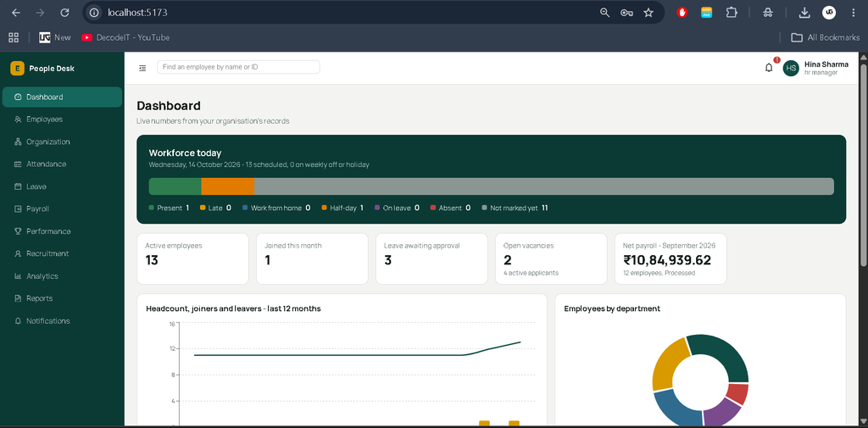Open Attendance in the sidebar

(x=62, y=164)
